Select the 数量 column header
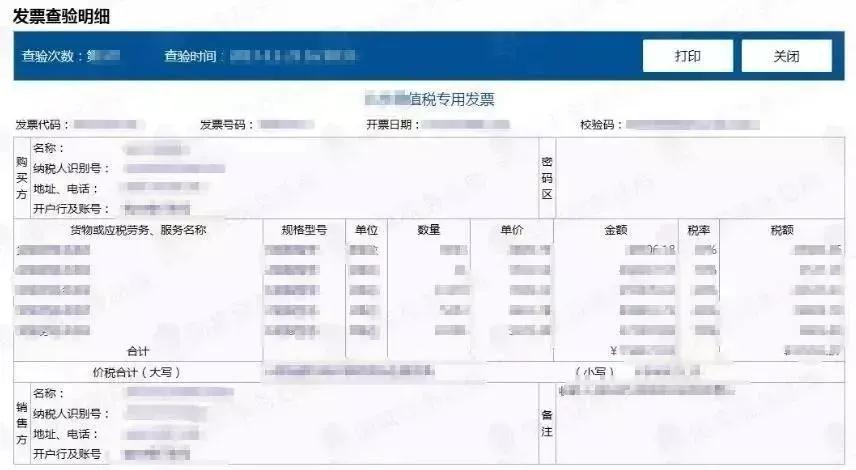Screen dimensions: 856x470 (x=428, y=229)
